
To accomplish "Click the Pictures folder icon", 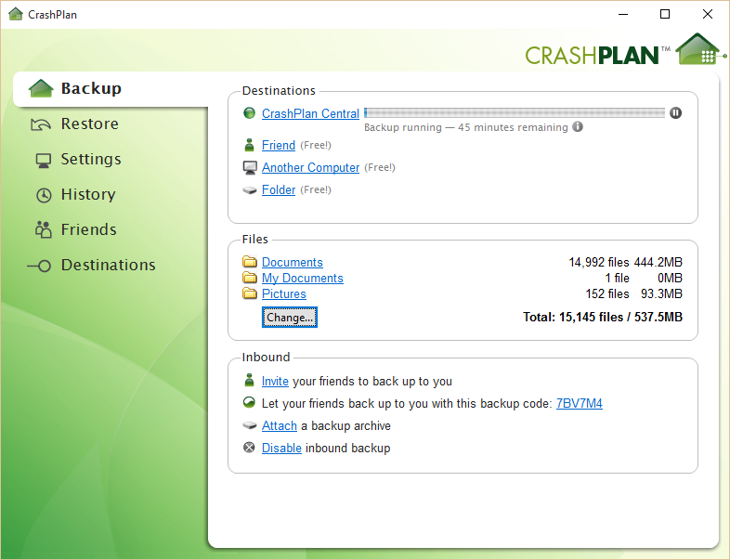I will coord(250,293).
